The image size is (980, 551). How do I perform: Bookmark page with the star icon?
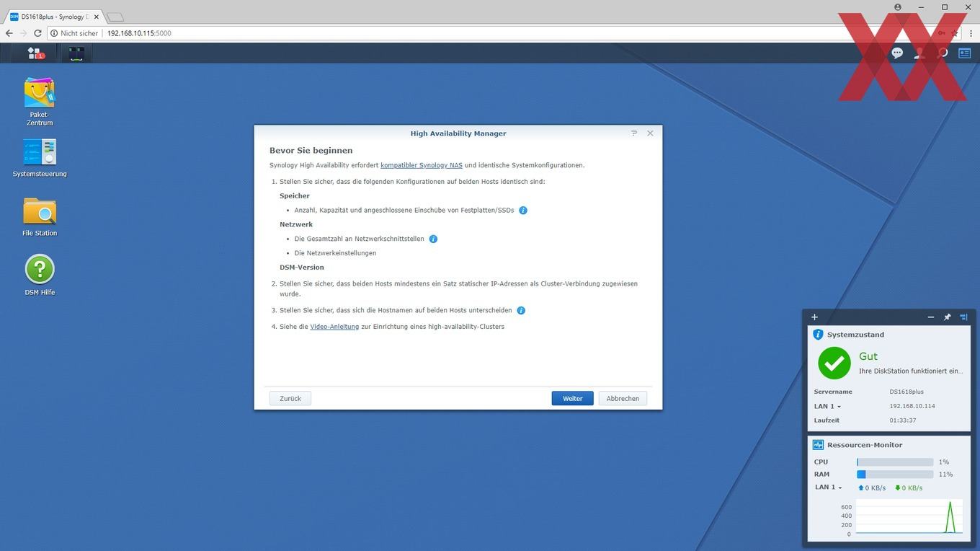(955, 33)
